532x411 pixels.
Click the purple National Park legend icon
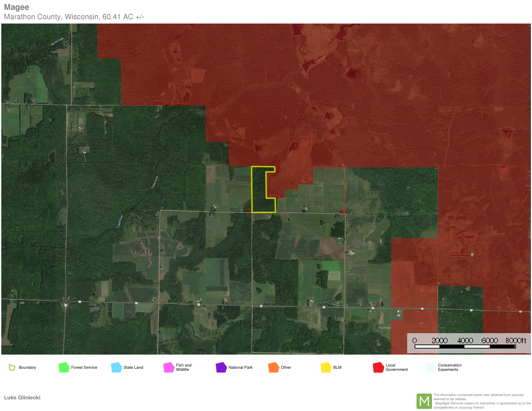[x=221, y=367]
